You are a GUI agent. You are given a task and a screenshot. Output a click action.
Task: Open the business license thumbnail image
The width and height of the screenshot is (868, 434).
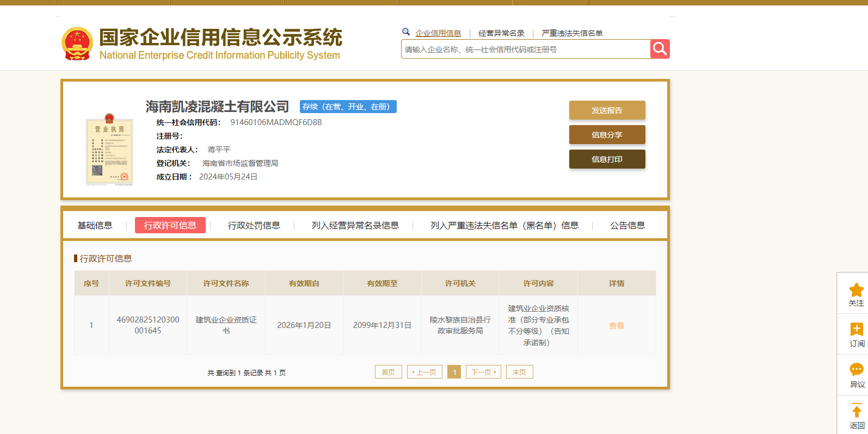click(109, 150)
